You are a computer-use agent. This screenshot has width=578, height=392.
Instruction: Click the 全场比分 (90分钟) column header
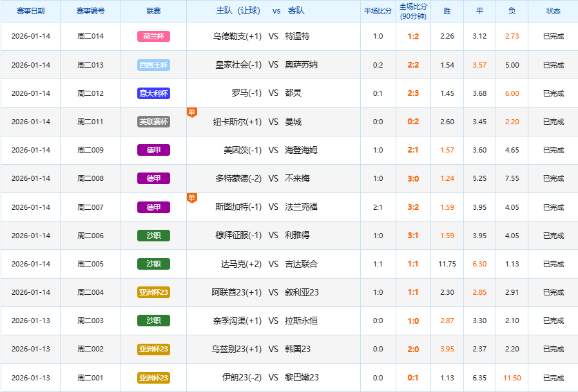click(413, 12)
